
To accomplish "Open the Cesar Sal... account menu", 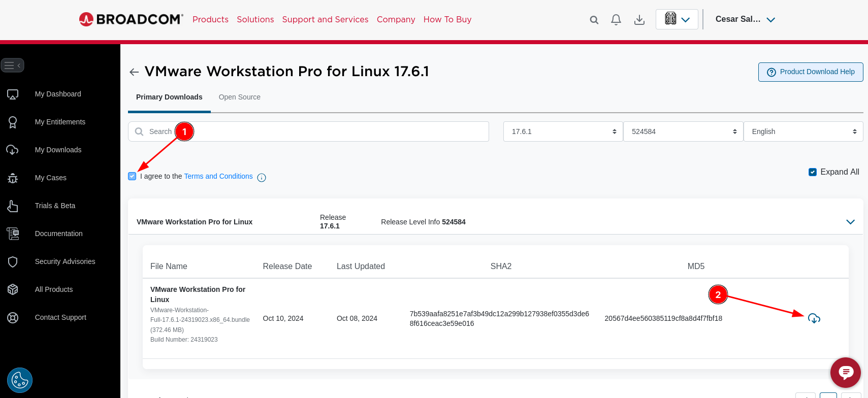I will pos(745,19).
